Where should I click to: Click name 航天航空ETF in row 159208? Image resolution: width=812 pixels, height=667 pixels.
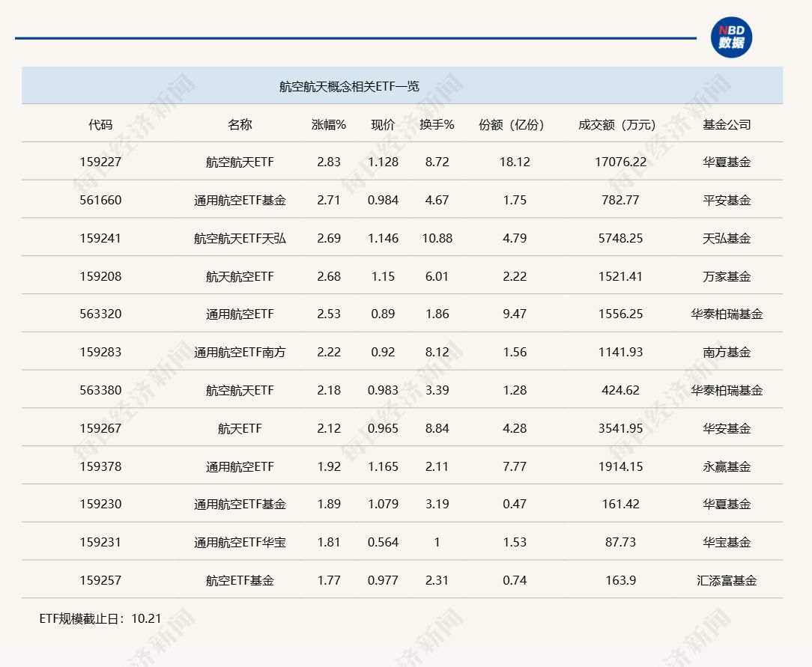(240, 276)
